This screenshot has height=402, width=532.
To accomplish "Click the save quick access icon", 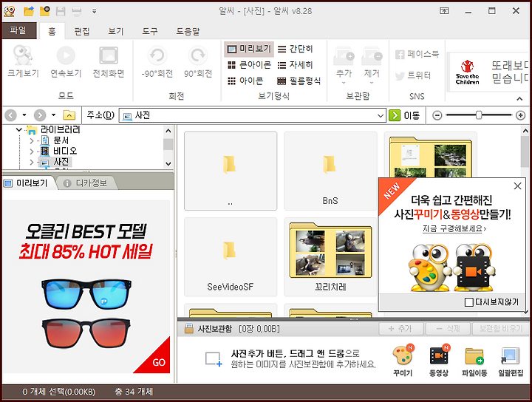I will click(x=61, y=11).
